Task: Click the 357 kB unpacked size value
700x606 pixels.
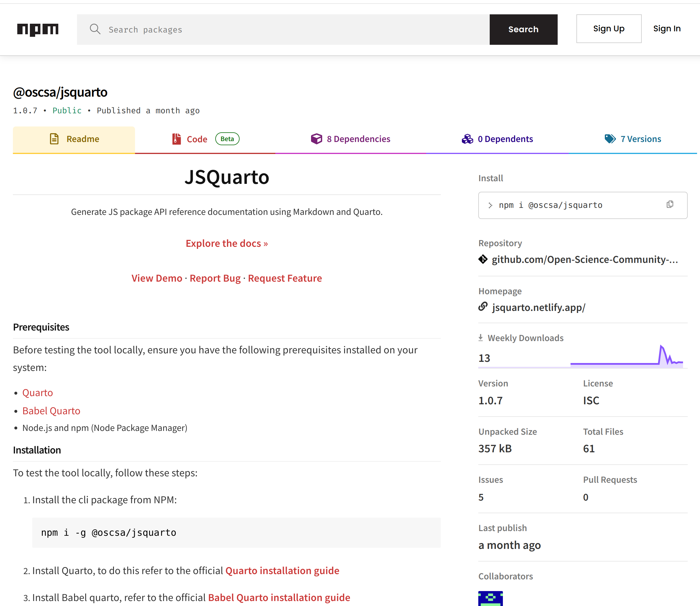Action: (495, 448)
